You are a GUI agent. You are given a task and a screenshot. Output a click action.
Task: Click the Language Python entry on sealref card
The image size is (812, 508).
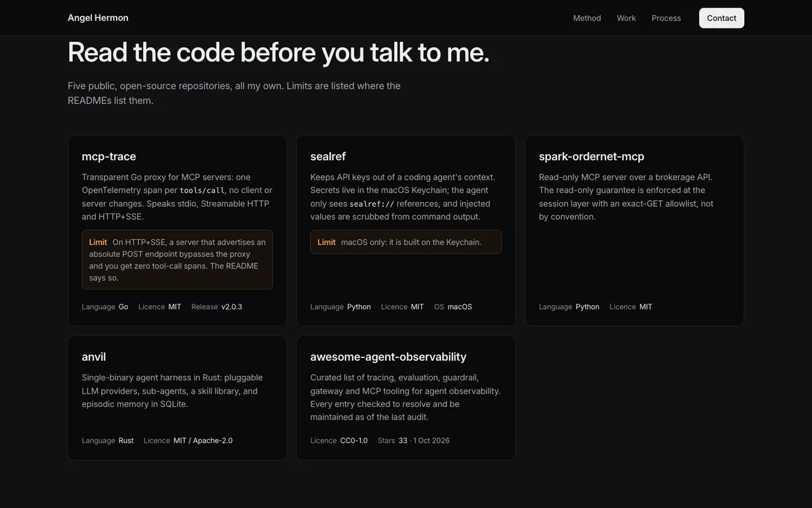341,307
